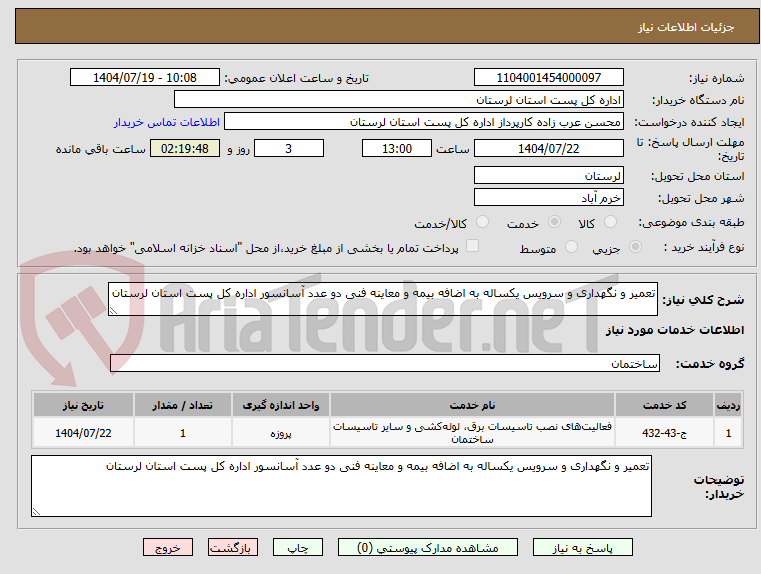Open اطلاعات تماس خریدار link

(x=167, y=122)
